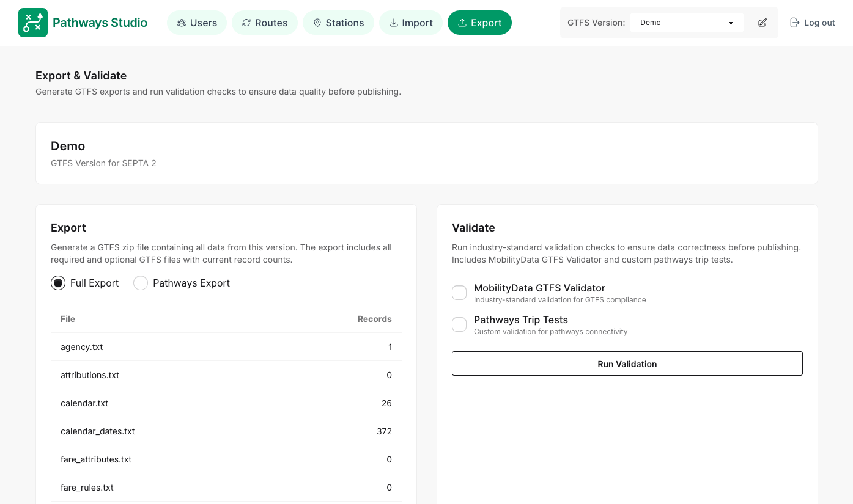Select the Full Export radio button
The width and height of the screenshot is (853, 504).
(58, 283)
